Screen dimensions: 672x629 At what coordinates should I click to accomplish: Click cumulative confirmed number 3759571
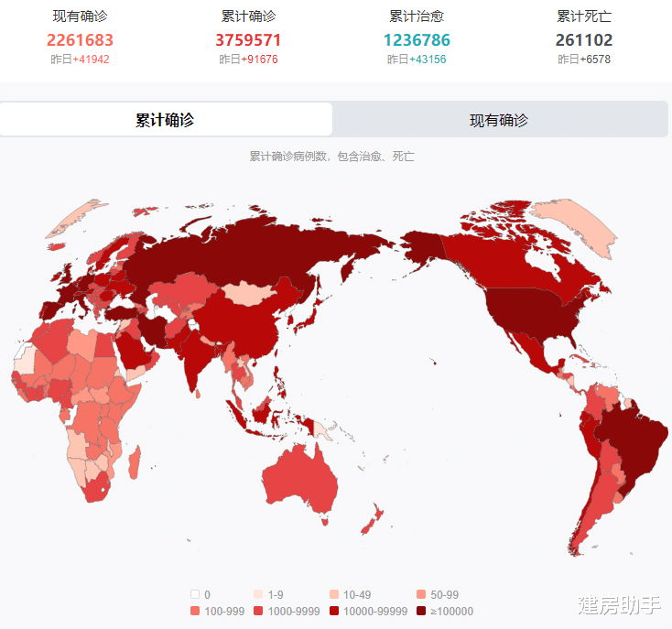(x=248, y=40)
